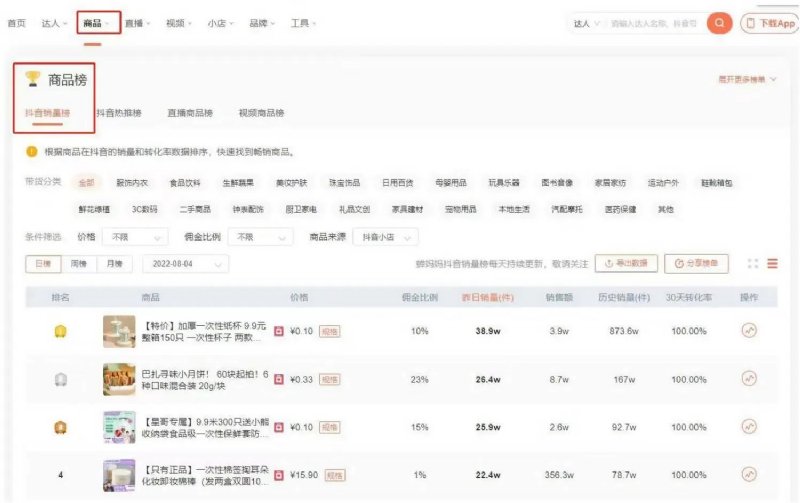Click the 873.6w historical sales cell
800x503 pixels.
pyautogui.click(x=623, y=331)
